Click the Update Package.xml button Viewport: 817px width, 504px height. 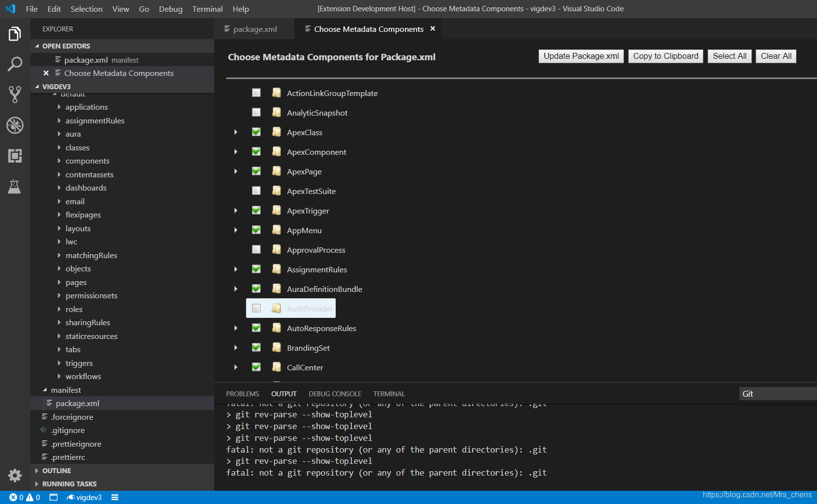tap(580, 56)
